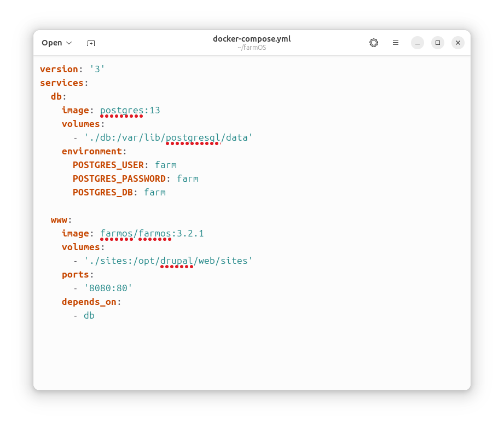Click the underlined 'postgresql' in the volume path
504x427 pixels.
[x=193, y=137]
